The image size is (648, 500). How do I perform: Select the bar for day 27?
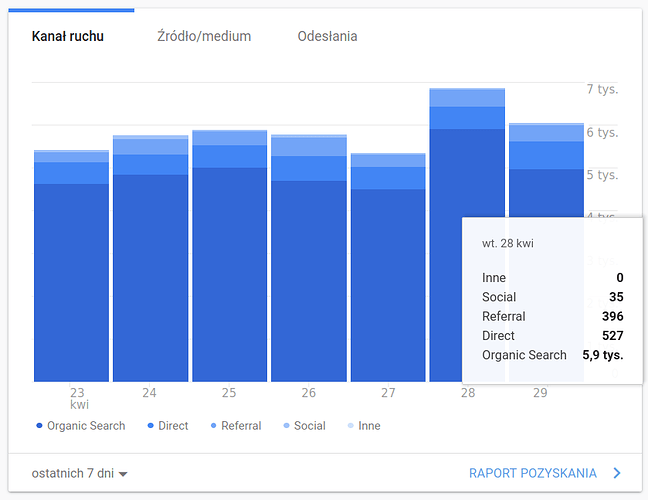pyautogui.click(x=387, y=280)
